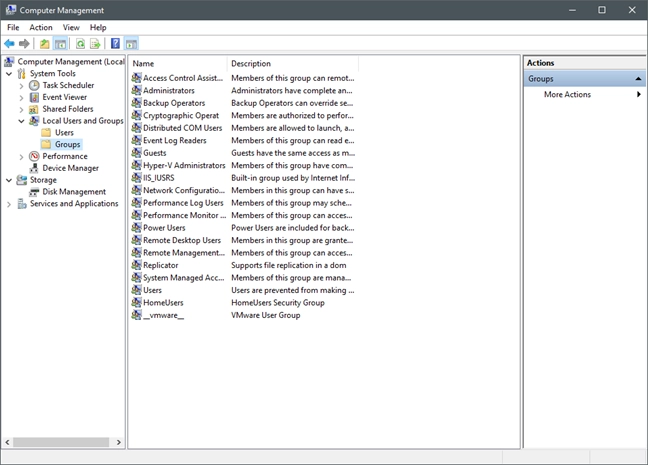Select the Remote Management... group name
Viewport: 648px width, 465px height.
pos(184,253)
